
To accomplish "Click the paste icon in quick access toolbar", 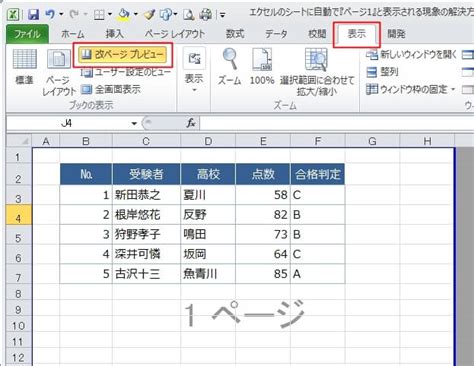I will pyautogui.click(x=165, y=14).
